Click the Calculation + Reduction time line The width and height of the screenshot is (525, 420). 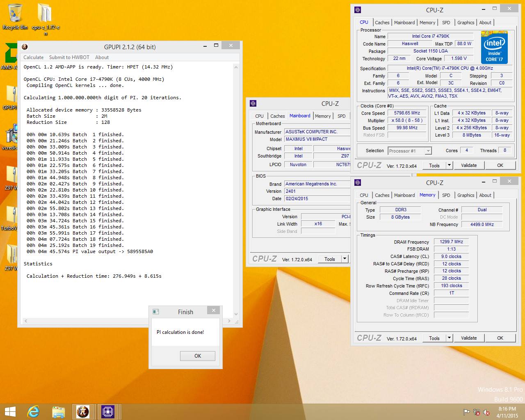pyautogui.click(x=94, y=276)
